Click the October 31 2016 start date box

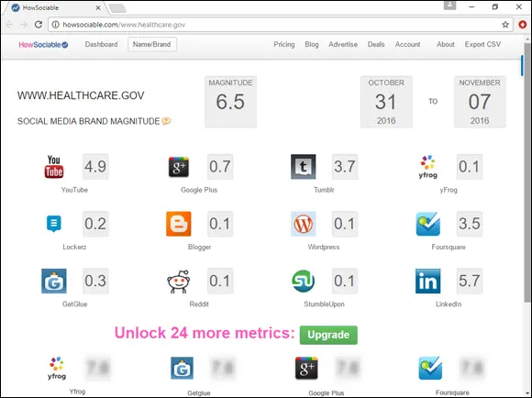tap(386, 102)
